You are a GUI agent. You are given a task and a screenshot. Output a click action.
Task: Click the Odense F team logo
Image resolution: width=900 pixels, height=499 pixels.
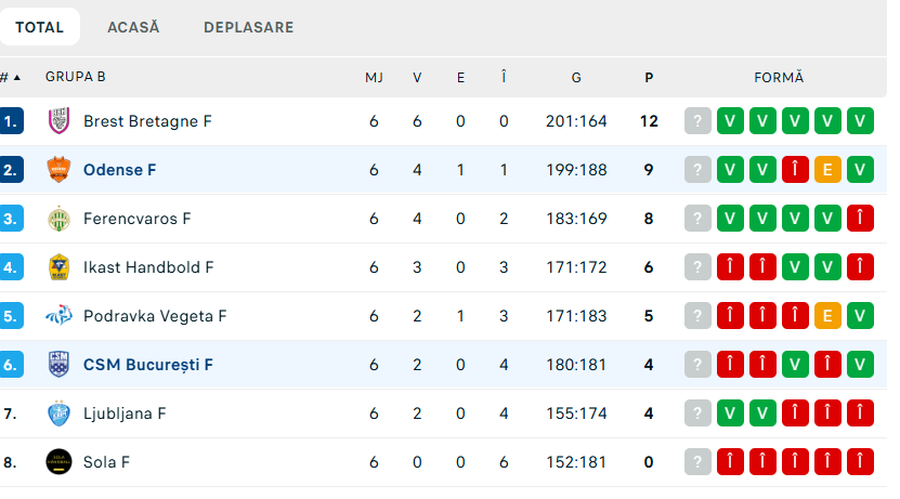59,170
